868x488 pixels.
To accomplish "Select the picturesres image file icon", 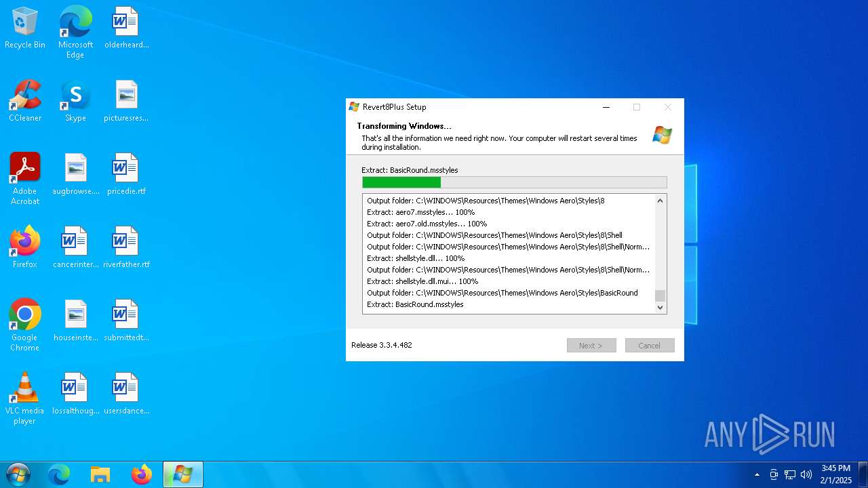I will 126,102.
